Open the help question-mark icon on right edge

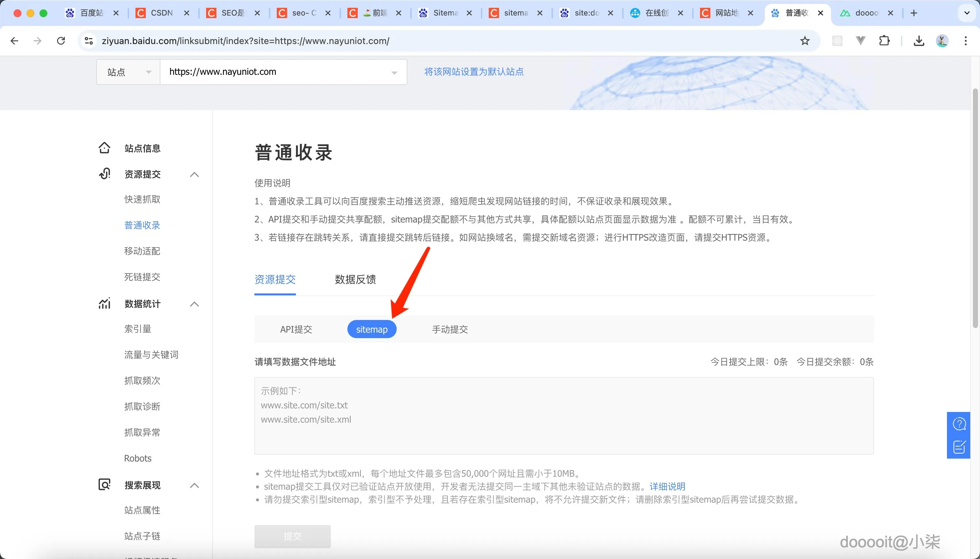[959, 423]
